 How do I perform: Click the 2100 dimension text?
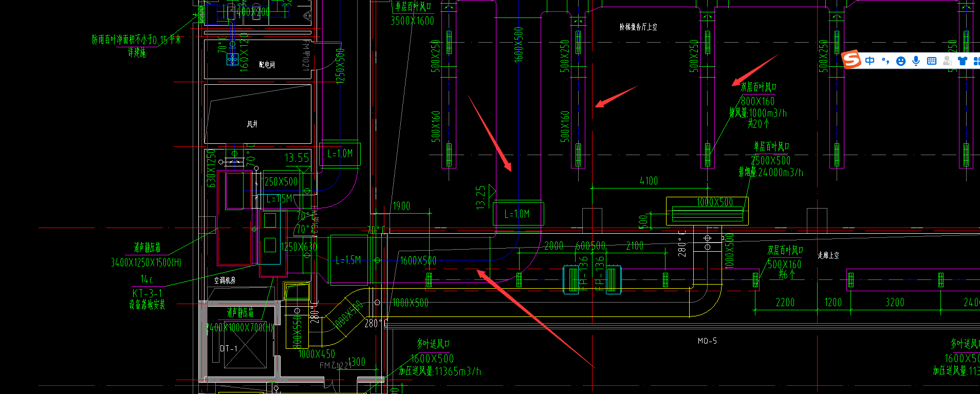635,246
